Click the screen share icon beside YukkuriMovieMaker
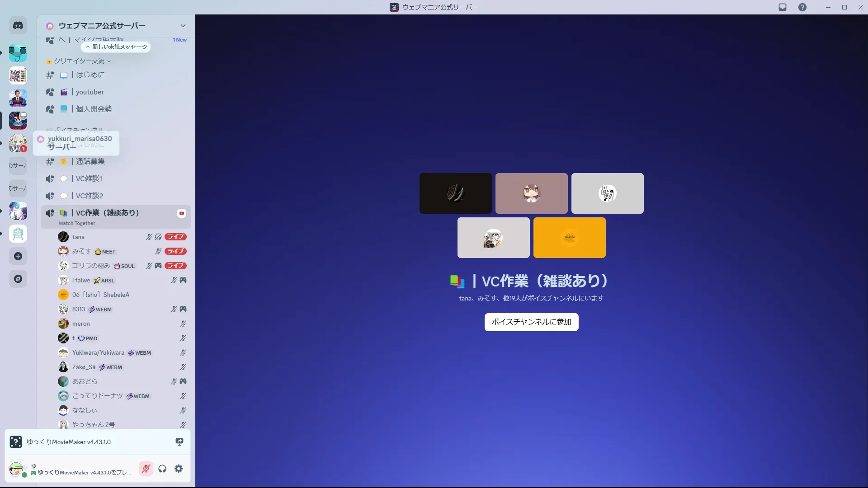Screen dimensions: 868x488 179,442
